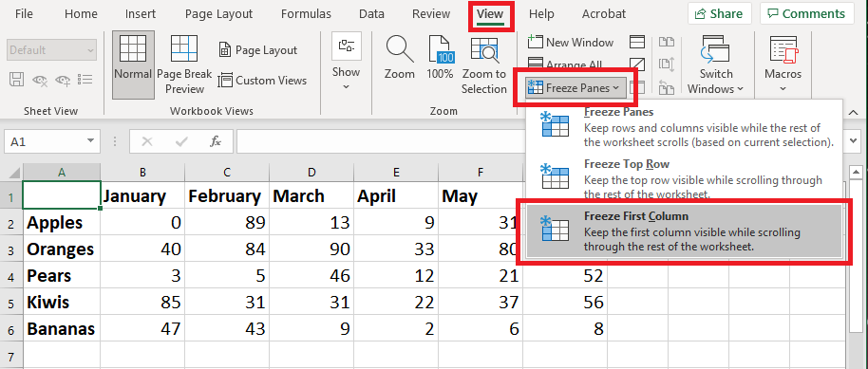Click the formula bar Cancel X
868x369 pixels.
(146, 141)
